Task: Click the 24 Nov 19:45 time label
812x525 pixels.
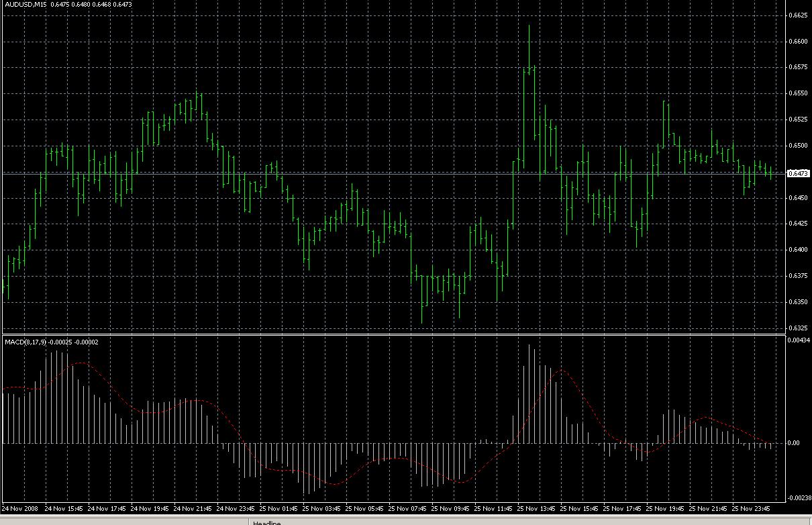Action: [x=150, y=508]
